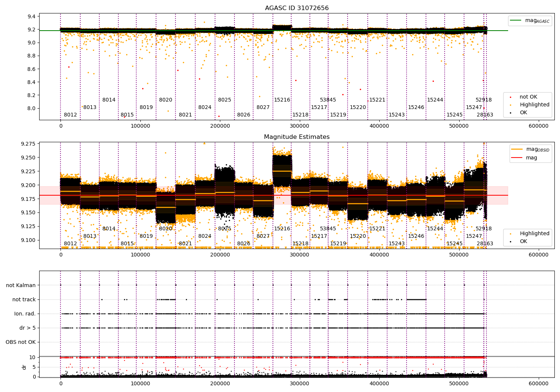The width and height of the screenshot is (560, 392).
Task: Click the 9.100 y-axis tick label
Action: tap(28, 240)
